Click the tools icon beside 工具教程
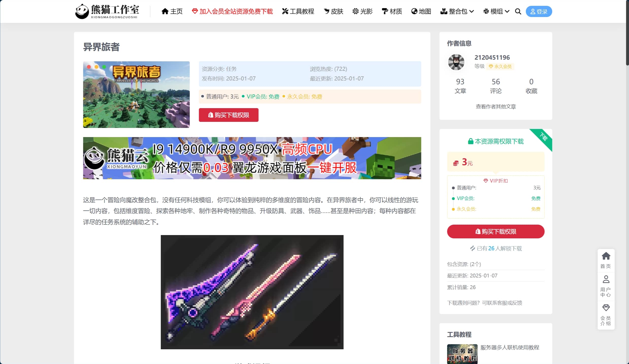Screen dimensions: 629x364 coord(285,11)
